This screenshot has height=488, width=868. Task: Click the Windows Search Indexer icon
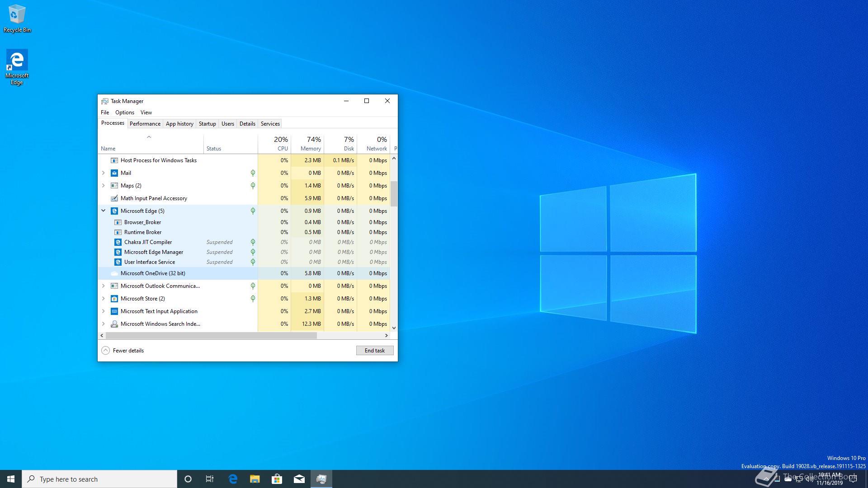click(114, 324)
